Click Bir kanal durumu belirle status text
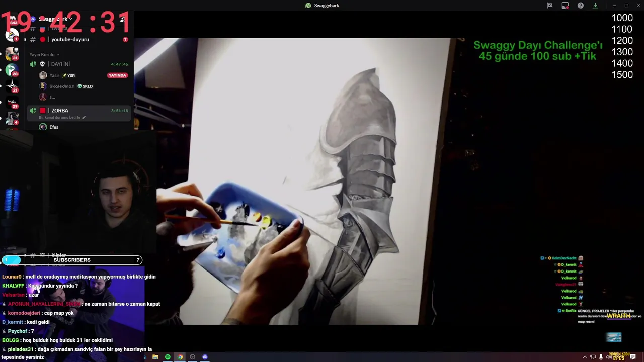644x362 pixels. tap(59, 118)
